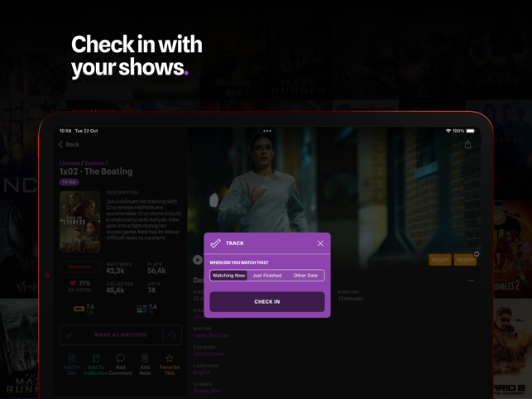Click the Add To List icon

[72, 358]
